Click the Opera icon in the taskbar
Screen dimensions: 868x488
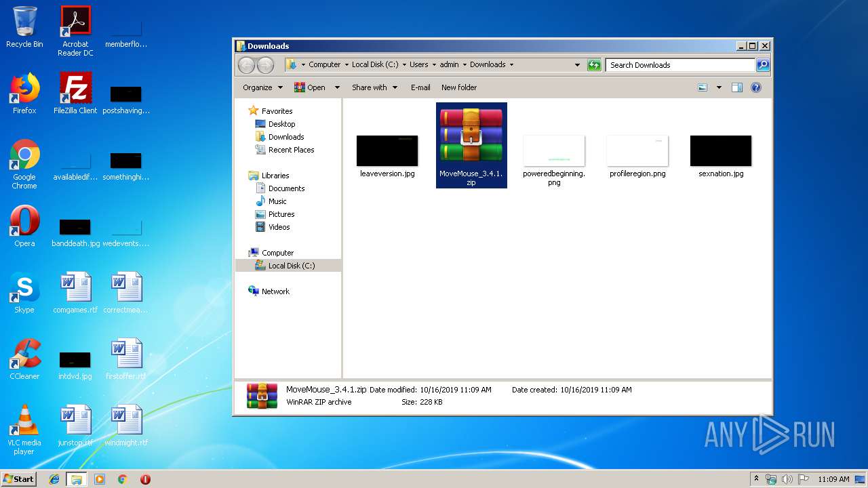point(145,479)
